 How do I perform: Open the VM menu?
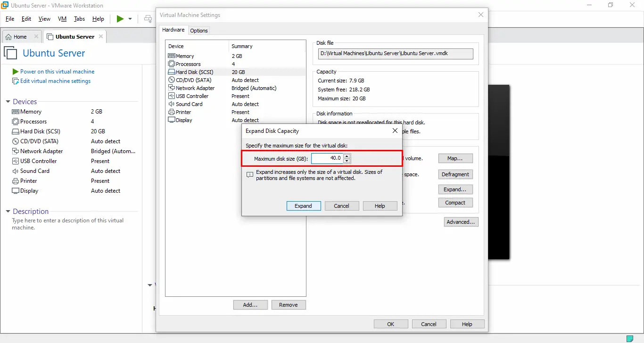point(62,19)
